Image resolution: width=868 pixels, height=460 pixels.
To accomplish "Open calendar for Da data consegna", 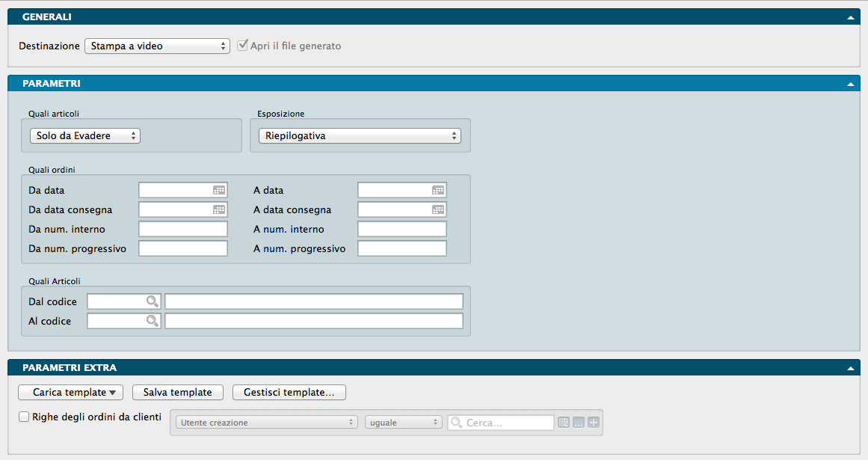I will 219,210.
